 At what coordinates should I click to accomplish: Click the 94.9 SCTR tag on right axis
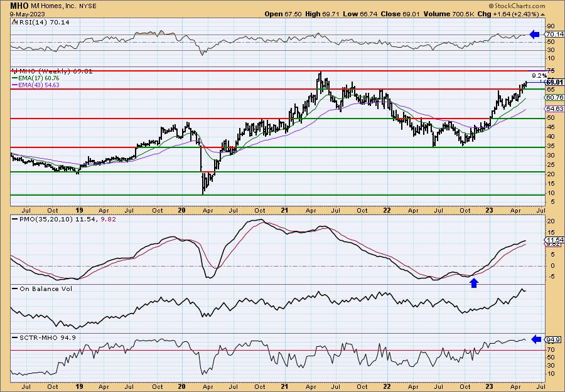coord(554,339)
